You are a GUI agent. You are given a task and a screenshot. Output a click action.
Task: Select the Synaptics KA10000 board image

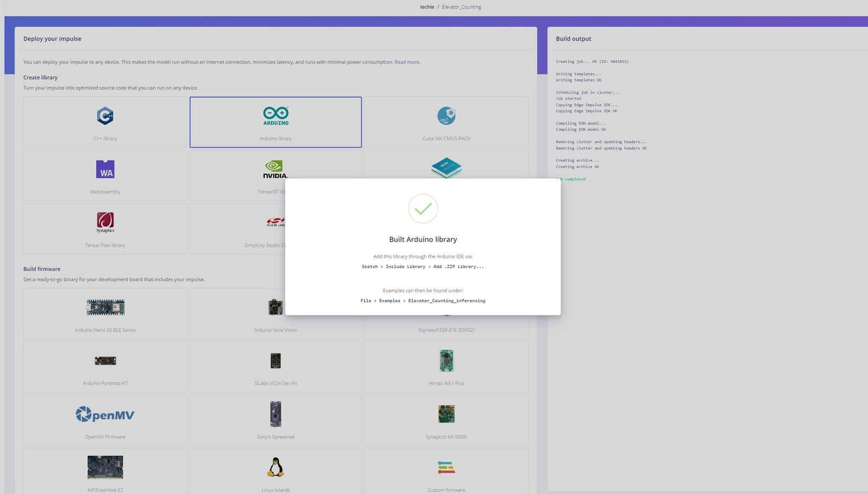coord(446,414)
